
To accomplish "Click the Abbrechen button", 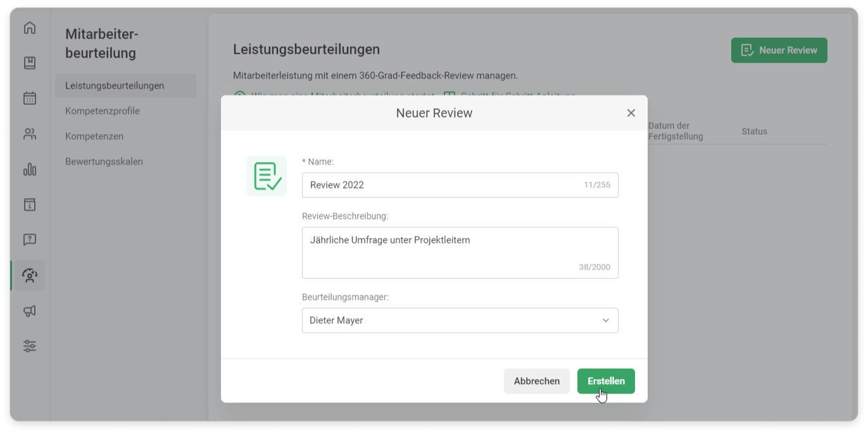I will tap(536, 381).
